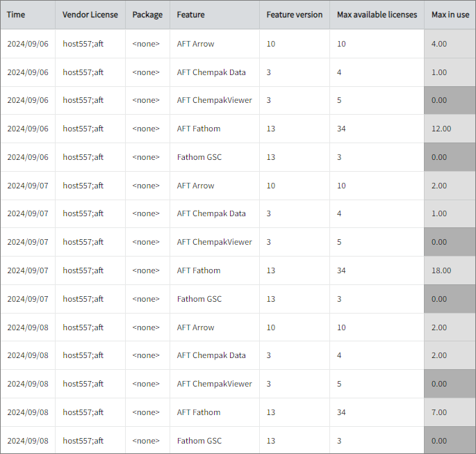Click the <none> package in the first row
Screen dimensions: 476x454
click(x=146, y=44)
